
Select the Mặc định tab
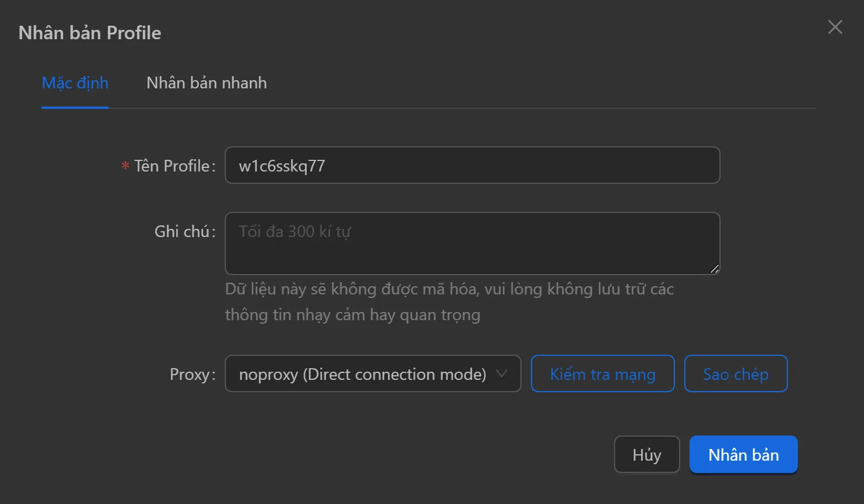[75, 83]
